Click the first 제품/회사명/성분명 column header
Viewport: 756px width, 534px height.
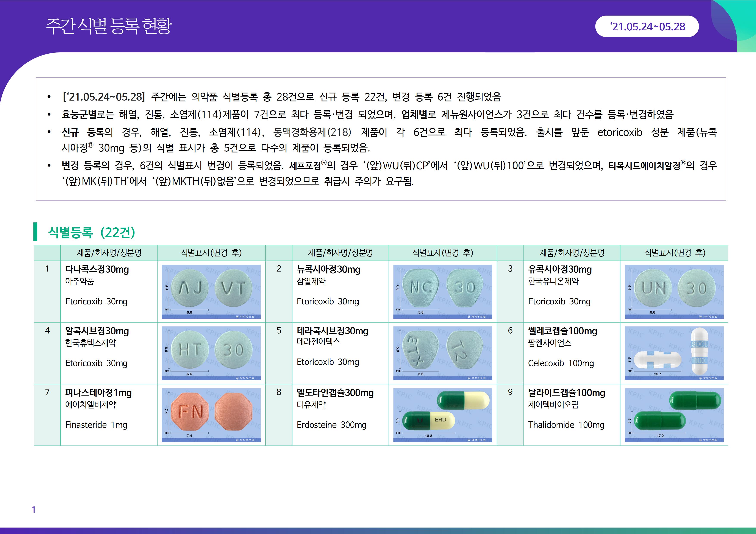pyautogui.click(x=109, y=253)
